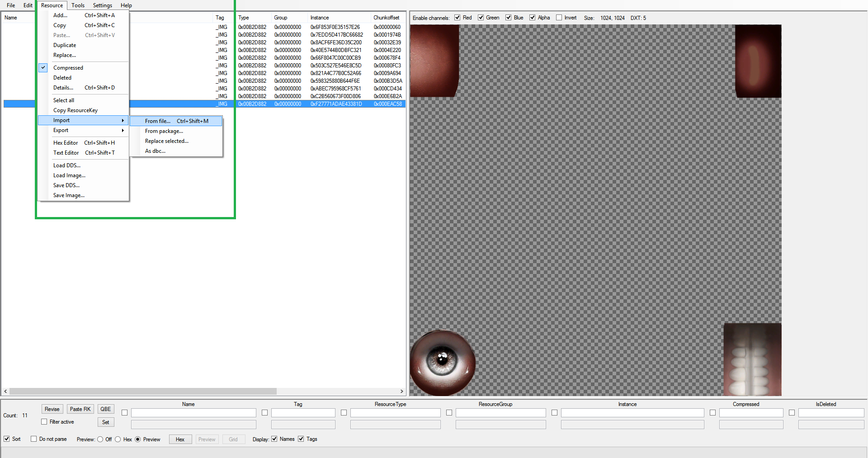Open Hex Editor from Resource menu
Screen dimensions: 868x458
pyautogui.click(x=84, y=143)
